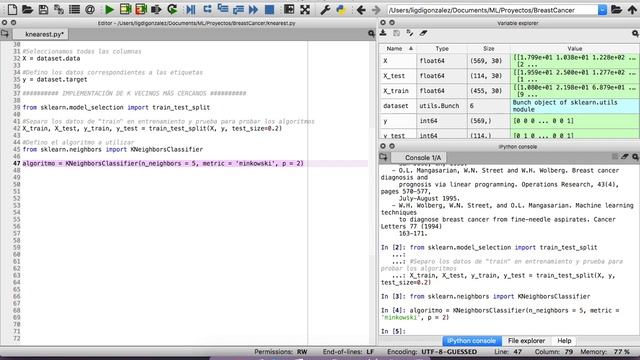Screen dimensions: 640x360
Task: Select Console 1/A tab
Action: (x=419, y=157)
